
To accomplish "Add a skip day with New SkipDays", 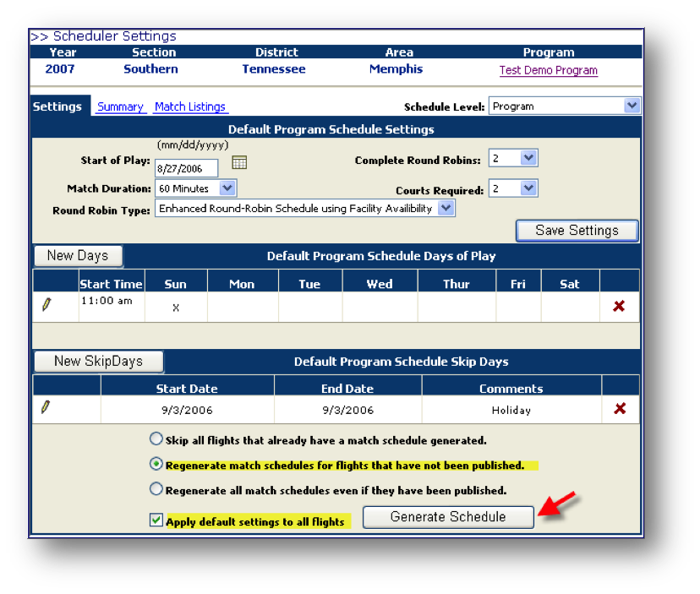I will [99, 361].
